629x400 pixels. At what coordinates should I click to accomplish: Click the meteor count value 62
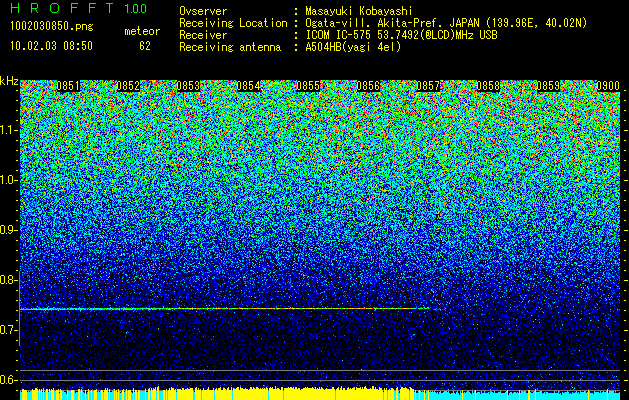pyautogui.click(x=145, y=46)
